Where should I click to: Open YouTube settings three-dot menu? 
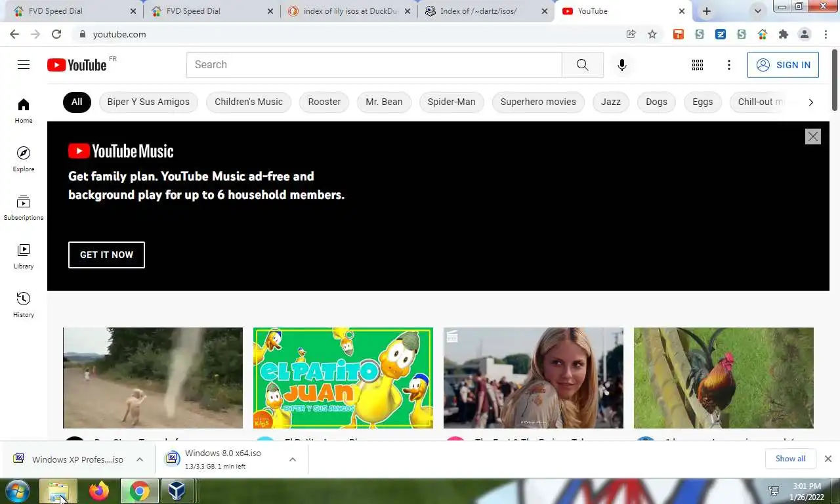[728, 65]
